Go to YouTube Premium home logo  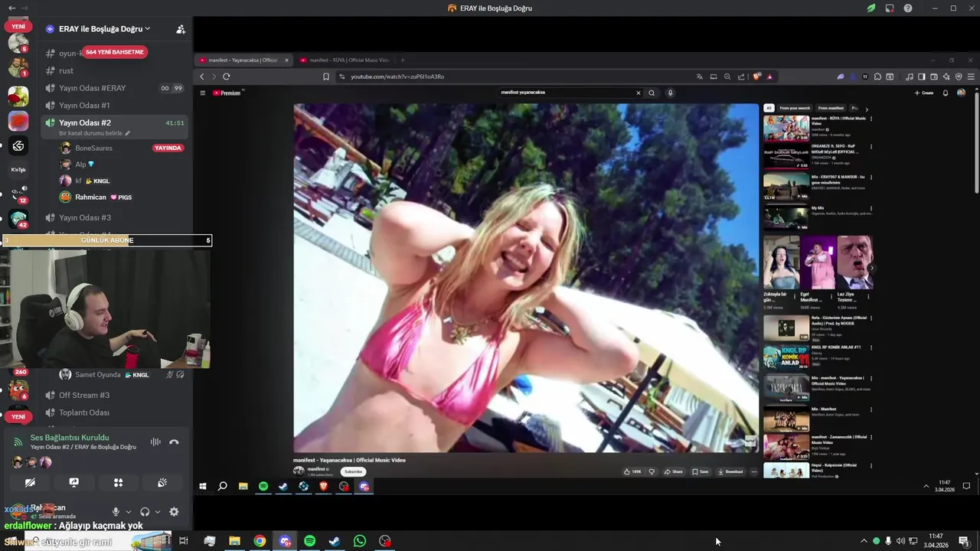pos(227,93)
